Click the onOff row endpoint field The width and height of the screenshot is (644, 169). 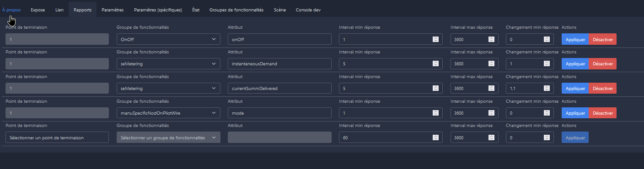[x=57, y=39]
